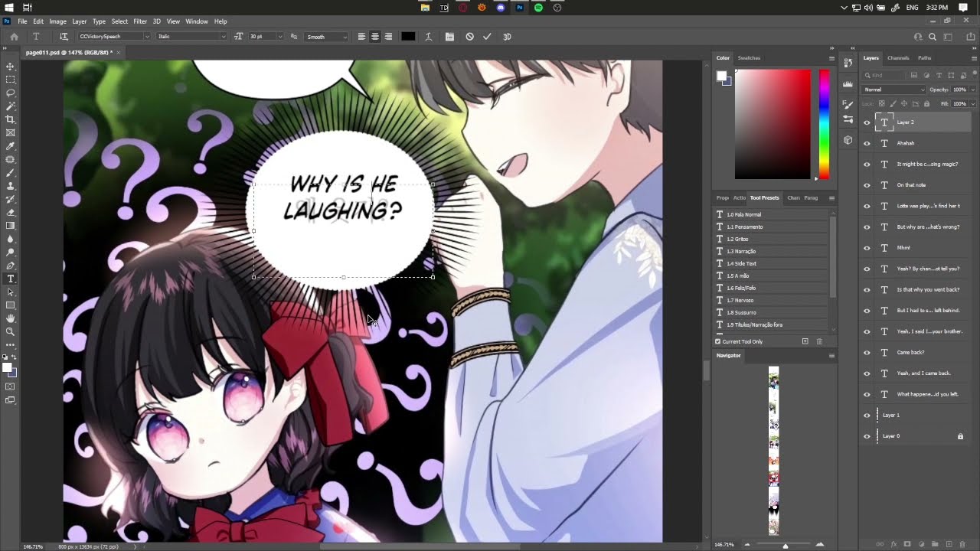Screen dimensions: 980x551
Task: Select the Eyedropper tool
Action: pos(11,146)
